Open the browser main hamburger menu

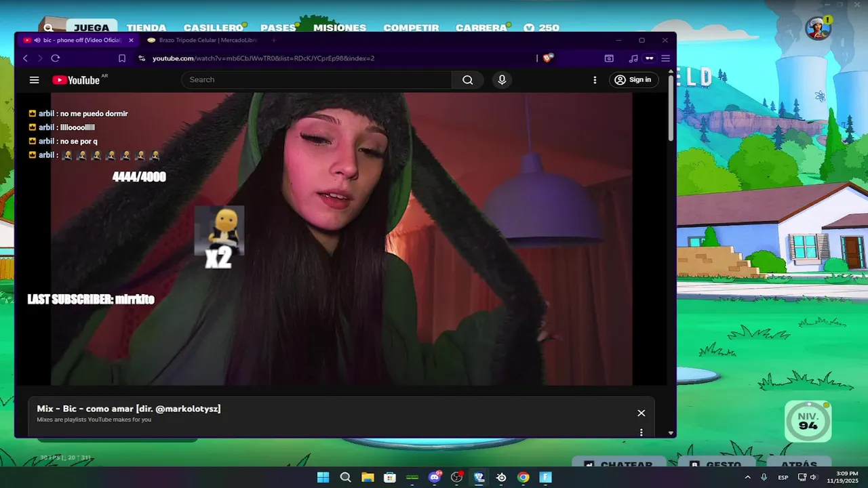(666, 58)
